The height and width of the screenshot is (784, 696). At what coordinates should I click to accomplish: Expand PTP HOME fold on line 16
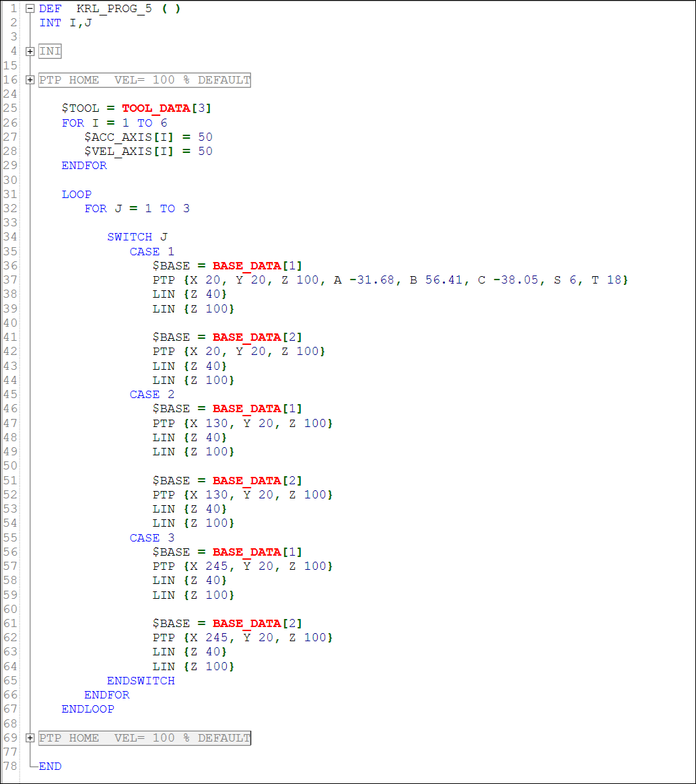point(30,80)
